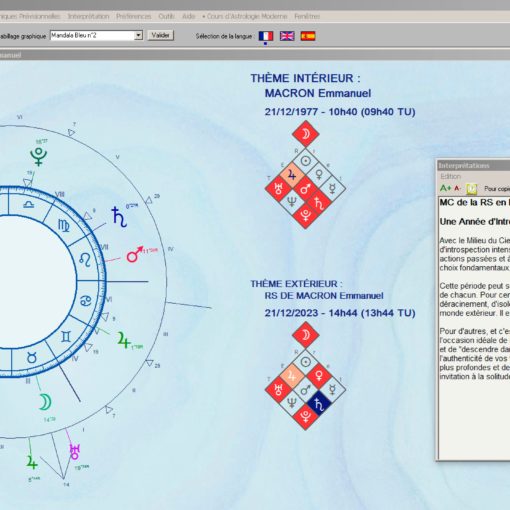510x510 pixels.
Task: Open the Fenêtres menu
Action: point(307,16)
